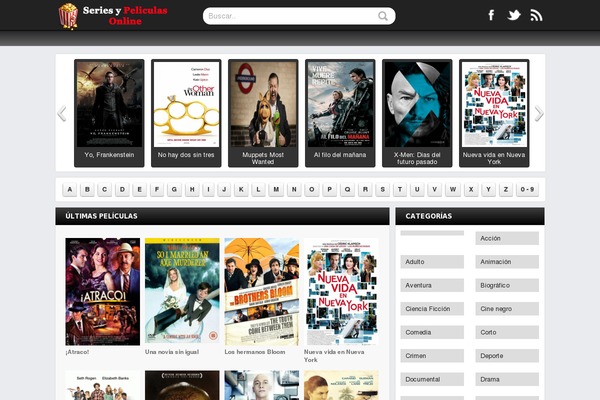Screen dimensions: 600x400
Task: Click the popcorn site logo
Action: pos(68,16)
